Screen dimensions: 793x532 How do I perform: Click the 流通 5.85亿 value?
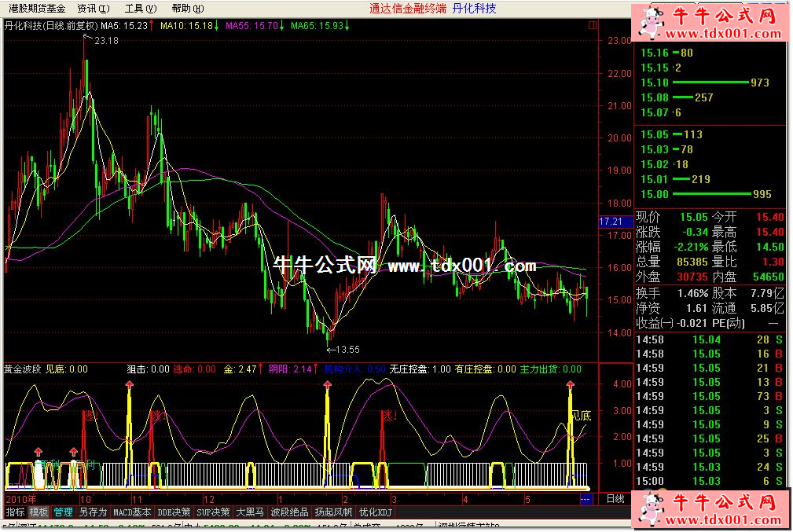[768, 309]
